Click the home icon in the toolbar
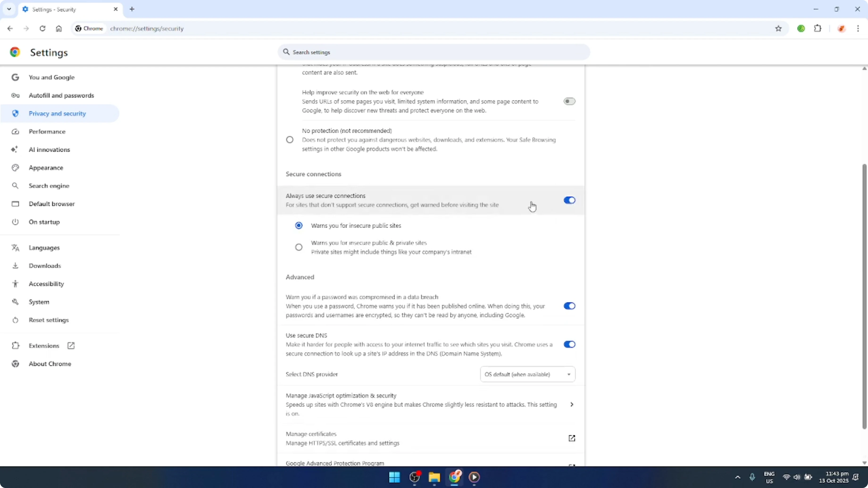The width and height of the screenshot is (868, 488). pyautogui.click(x=59, y=28)
